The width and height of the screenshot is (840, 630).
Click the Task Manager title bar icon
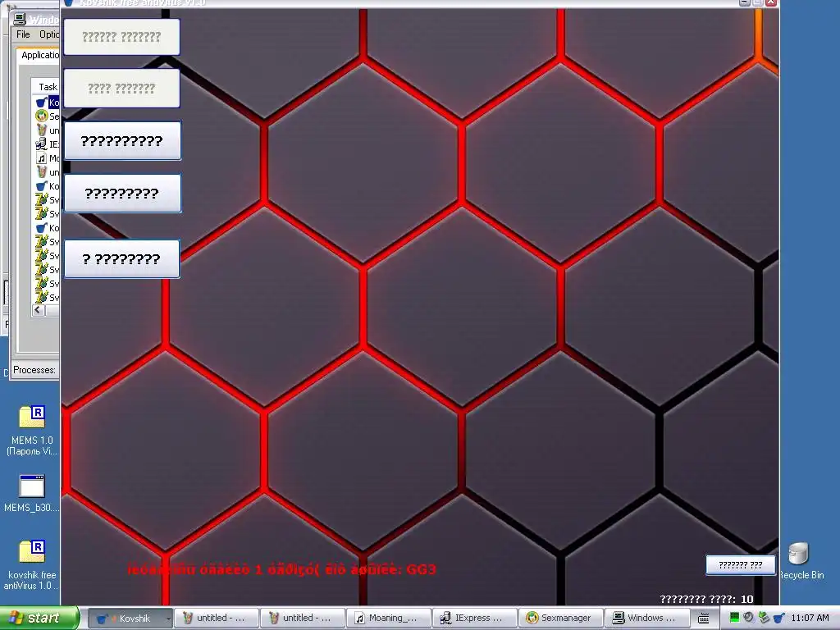point(20,20)
